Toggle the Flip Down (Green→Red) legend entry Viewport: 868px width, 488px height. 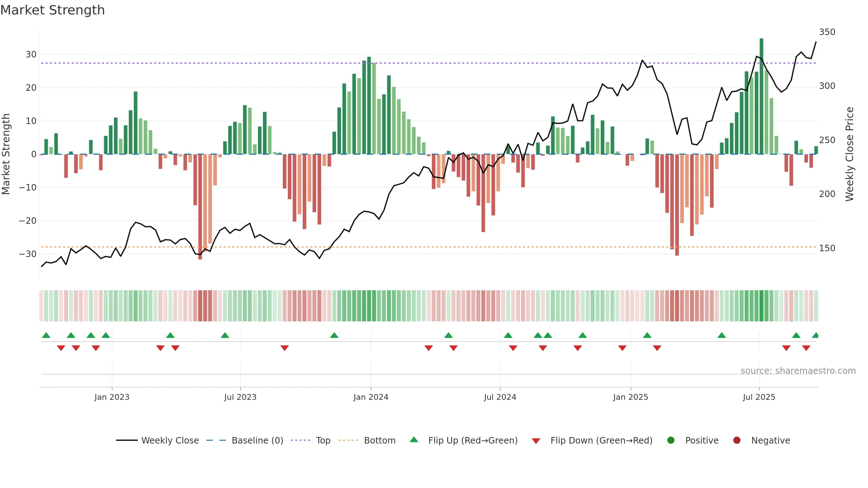click(x=592, y=440)
